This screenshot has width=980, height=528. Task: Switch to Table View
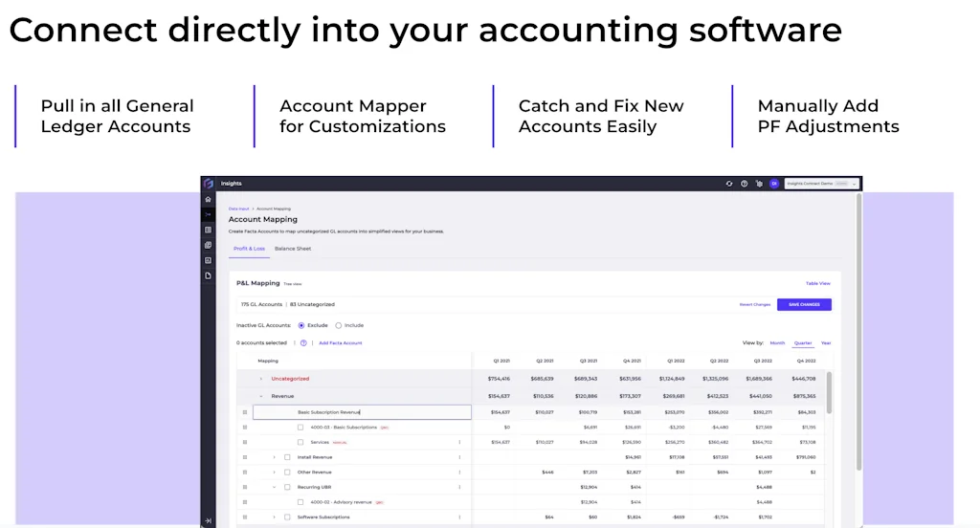[x=818, y=284]
